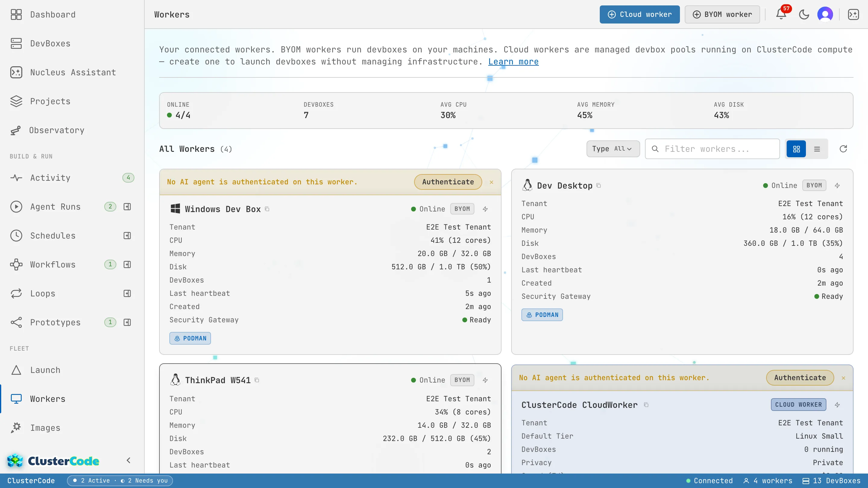Screen dimensions: 868x488
Task: Toggle dark mode moon icon
Action: point(804,14)
